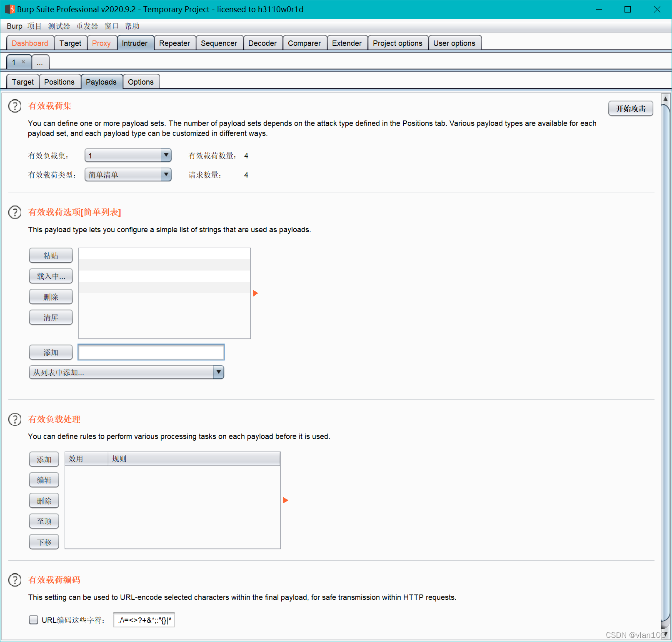672x642 pixels.
Task: Click orange arrow beside processing rules table
Action: coord(286,500)
